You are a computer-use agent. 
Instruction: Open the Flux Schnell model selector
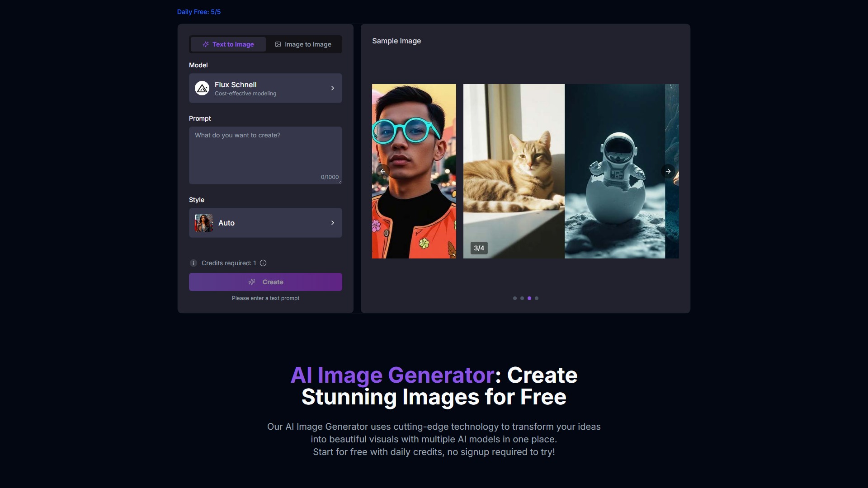[x=265, y=88]
